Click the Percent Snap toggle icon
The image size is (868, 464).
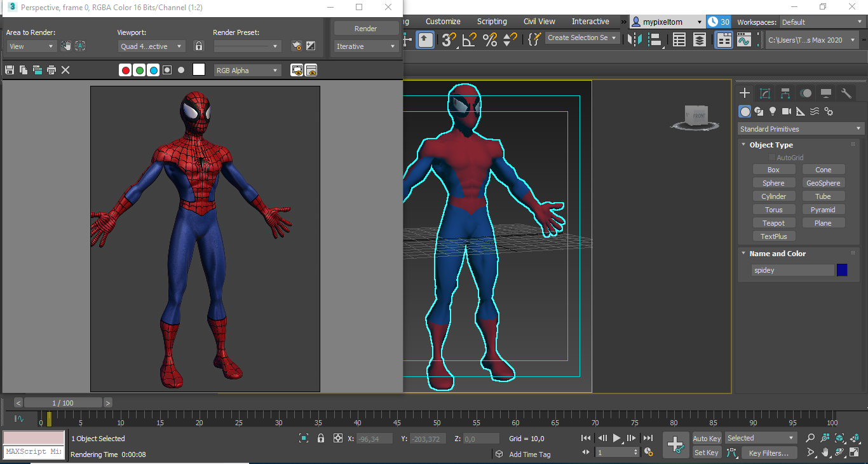490,39
